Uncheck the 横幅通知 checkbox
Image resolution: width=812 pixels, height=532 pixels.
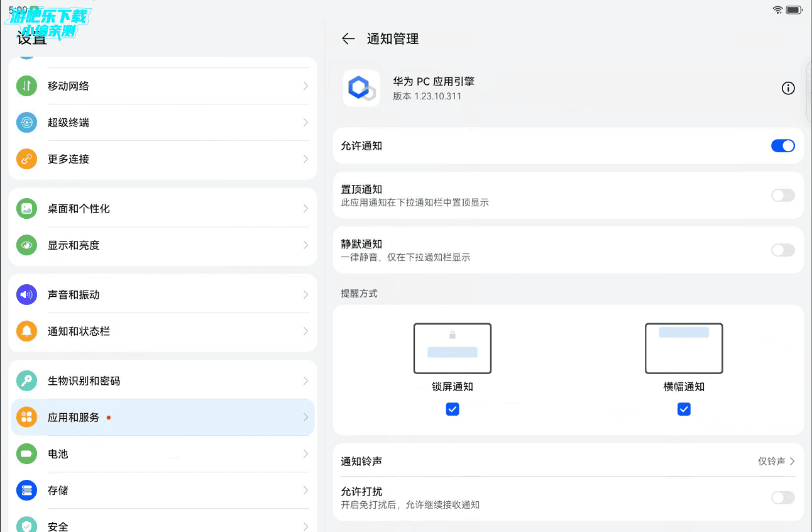pos(684,409)
